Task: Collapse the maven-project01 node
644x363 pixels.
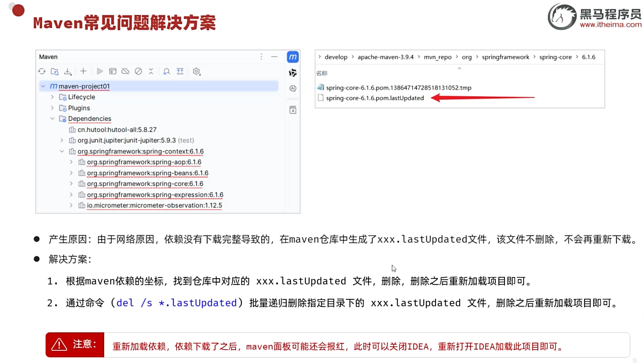Action: [43, 86]
